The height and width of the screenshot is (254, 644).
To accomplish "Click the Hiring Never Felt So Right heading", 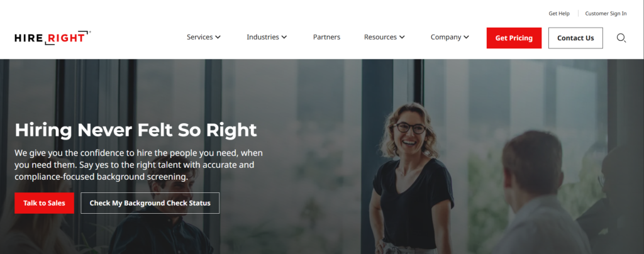I will click(136, 130).
